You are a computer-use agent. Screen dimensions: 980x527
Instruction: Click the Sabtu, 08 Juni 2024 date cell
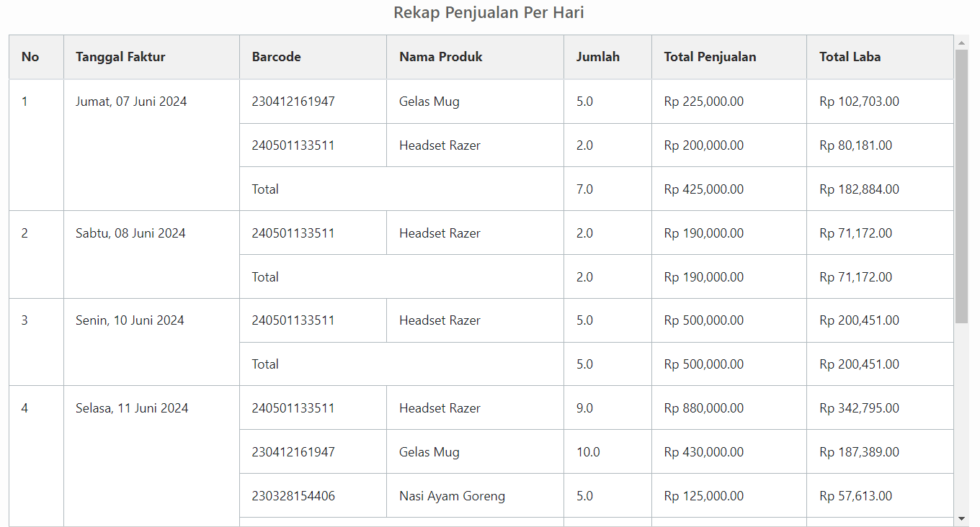[x=130, y=233]
